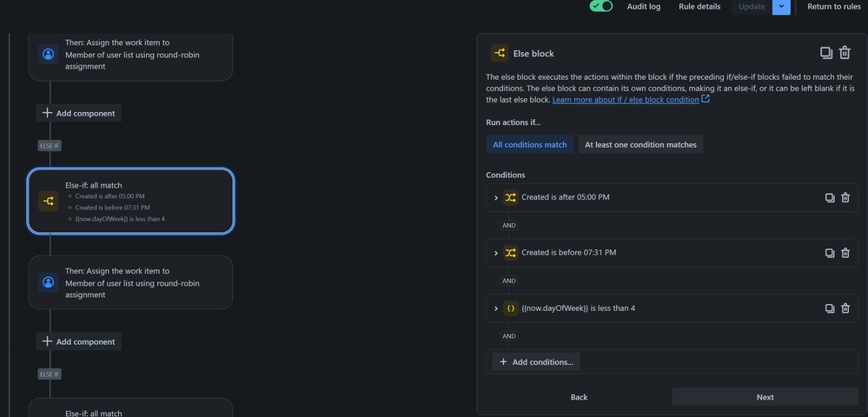Copy the now.dayOfWeek condition
Screen dimensions: 868x417
pos(829,308)
